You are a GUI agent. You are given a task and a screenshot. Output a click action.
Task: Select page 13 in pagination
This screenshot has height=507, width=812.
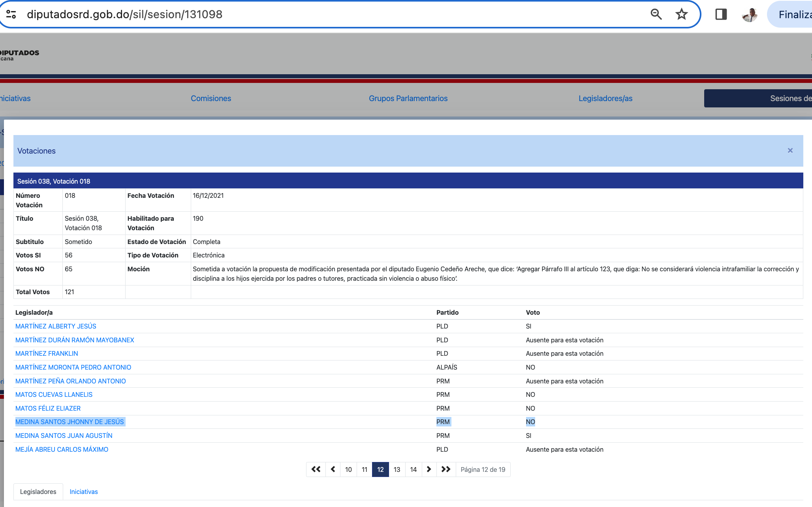point(397,469)
